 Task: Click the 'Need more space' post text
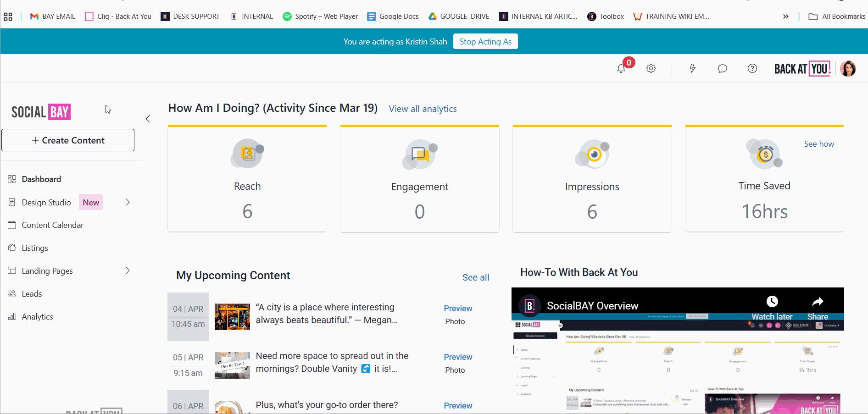[332, 362]
